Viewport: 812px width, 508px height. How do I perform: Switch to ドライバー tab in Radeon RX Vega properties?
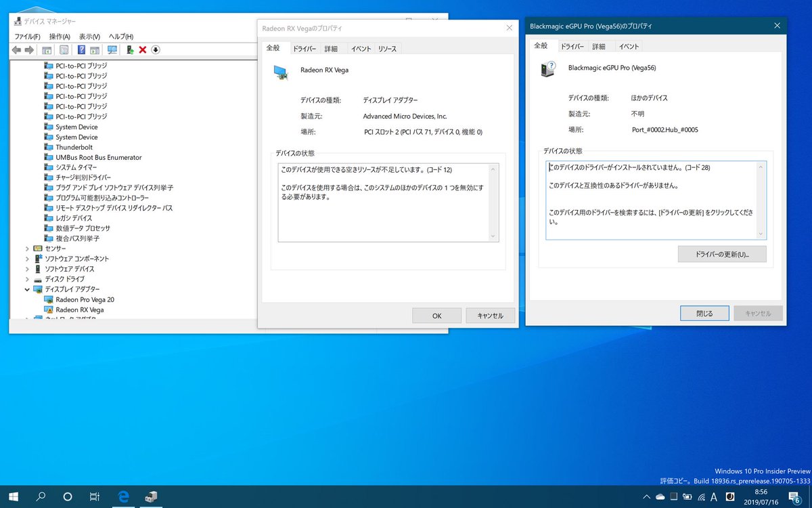304,49
